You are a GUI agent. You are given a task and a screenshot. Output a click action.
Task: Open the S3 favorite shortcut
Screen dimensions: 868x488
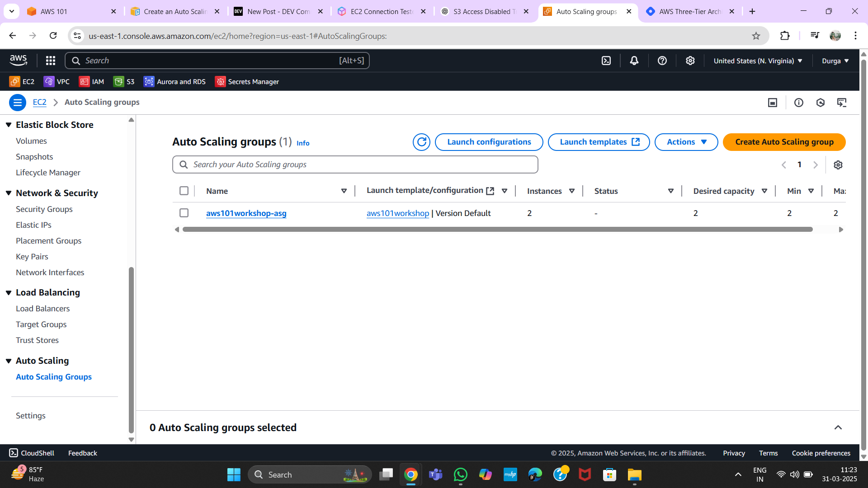point(124,81)
